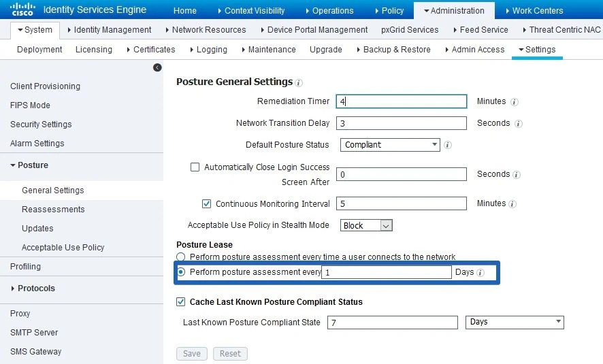Open Last Known Posture Compliant State Days dropdown
The height and width of the screenshot is (364, 603).
tap(515, 322)
